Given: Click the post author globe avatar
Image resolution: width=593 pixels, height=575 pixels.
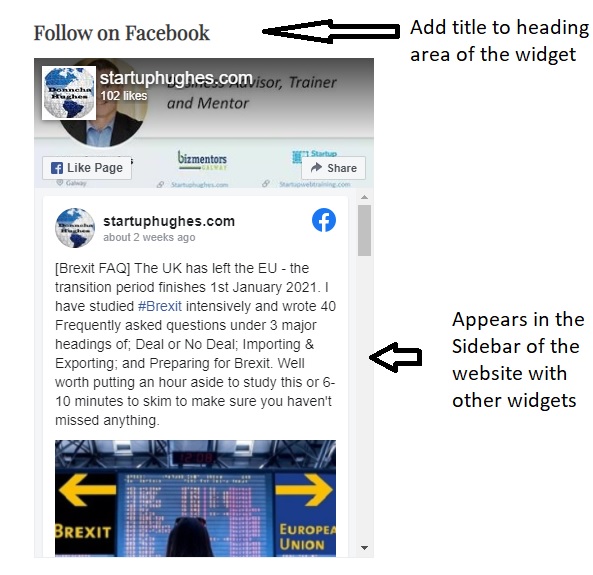Looking at the screenshot, I should pos(75,228).
